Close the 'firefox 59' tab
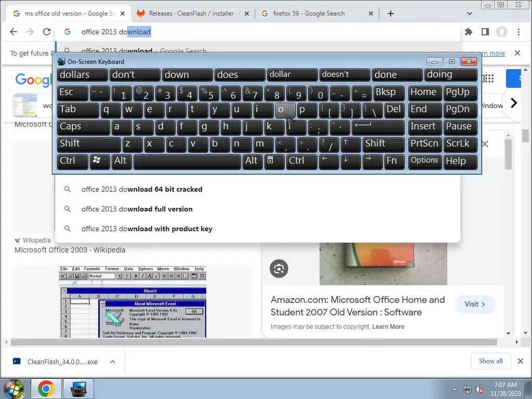 tap(371, 14)
